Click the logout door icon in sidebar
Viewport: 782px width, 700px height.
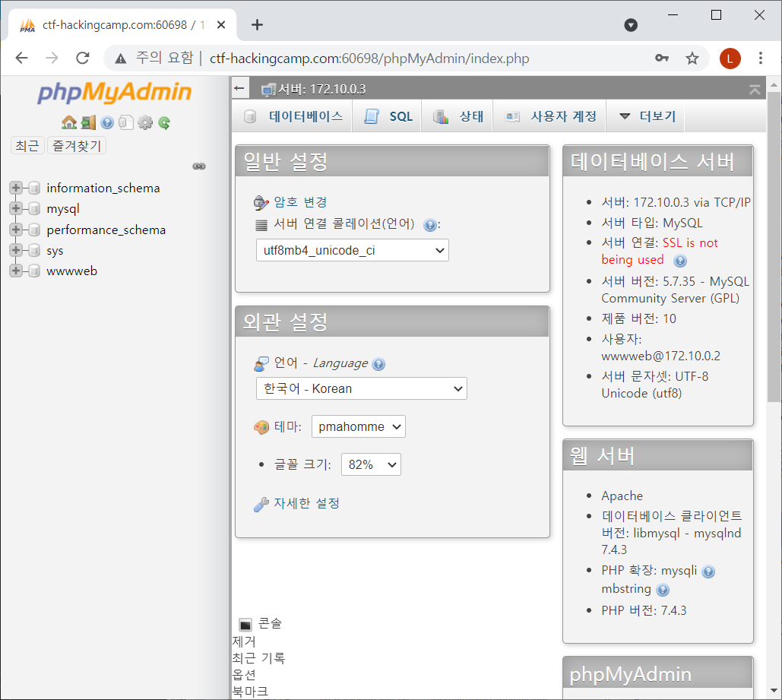tap(88, 122)
